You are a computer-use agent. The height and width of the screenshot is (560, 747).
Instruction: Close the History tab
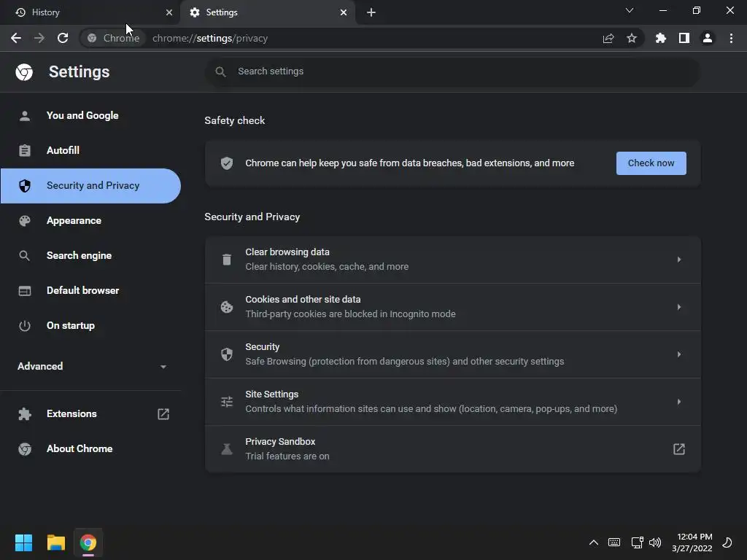tap(169, 12)
